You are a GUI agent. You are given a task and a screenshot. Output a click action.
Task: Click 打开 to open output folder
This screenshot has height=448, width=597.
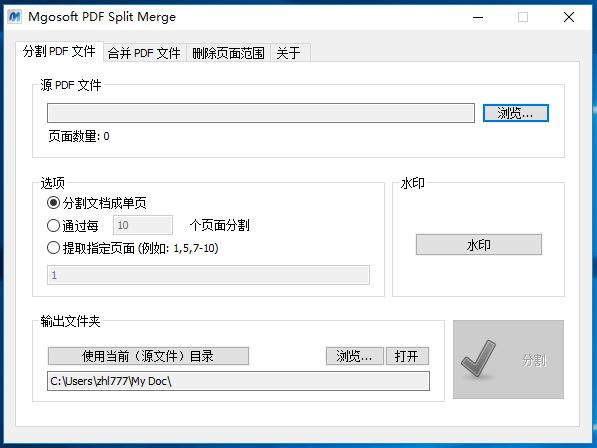tap(407, 356)
